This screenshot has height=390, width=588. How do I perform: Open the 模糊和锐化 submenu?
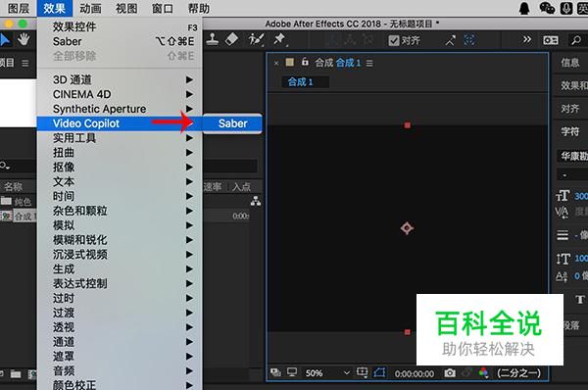coord(120,240)
